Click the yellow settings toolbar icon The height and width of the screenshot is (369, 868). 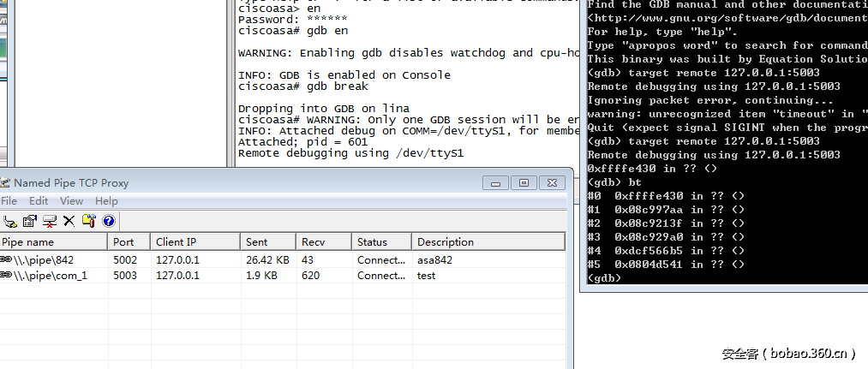(x=89, y=221)
